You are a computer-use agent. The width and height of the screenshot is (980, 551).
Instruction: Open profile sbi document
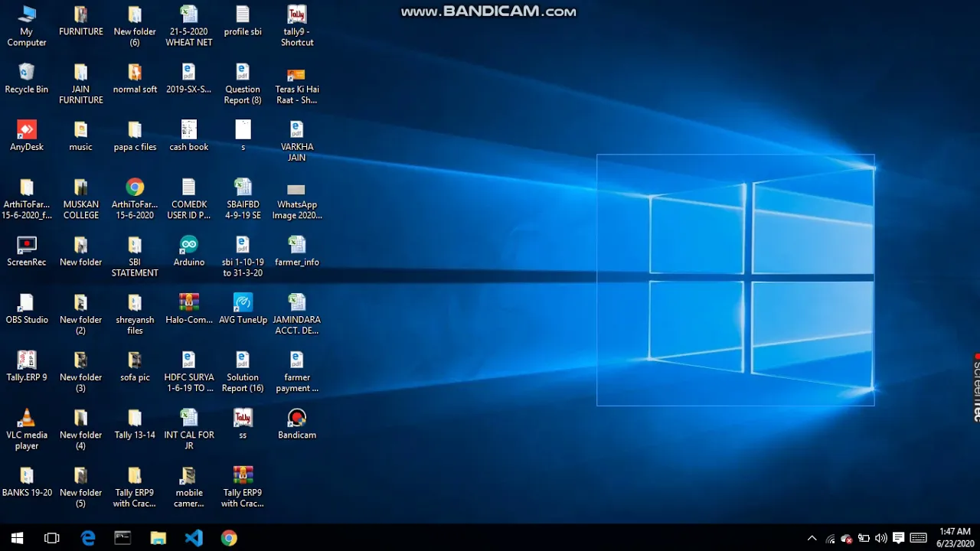click(243, 21)
